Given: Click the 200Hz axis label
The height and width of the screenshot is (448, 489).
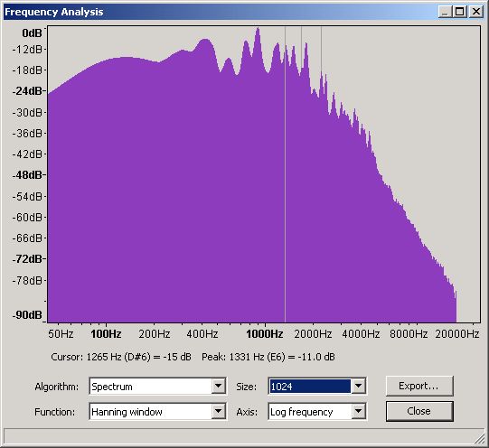Looking at the screenshot, I should [x=155, y=334].
